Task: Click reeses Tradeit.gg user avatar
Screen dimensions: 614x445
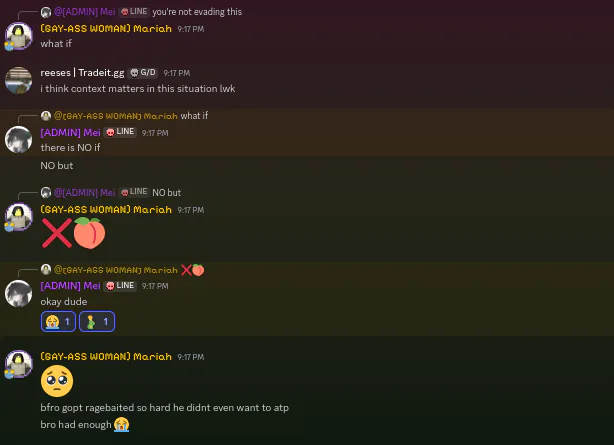Action: (x=18, y=80)
